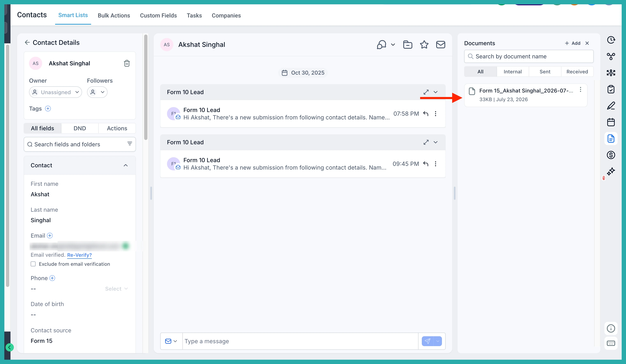Collapse the first Form 10 Lead thread
This screenshot has width=626, height=364.
(x=436, y=92)
